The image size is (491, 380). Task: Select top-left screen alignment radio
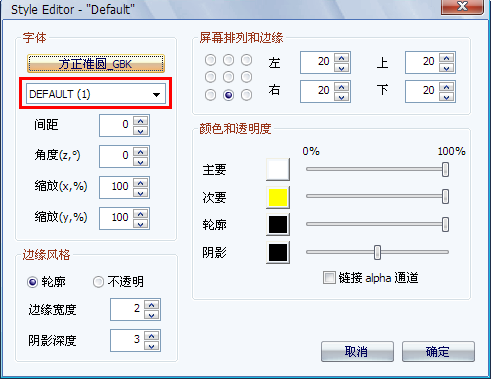[x=210, y=60]
